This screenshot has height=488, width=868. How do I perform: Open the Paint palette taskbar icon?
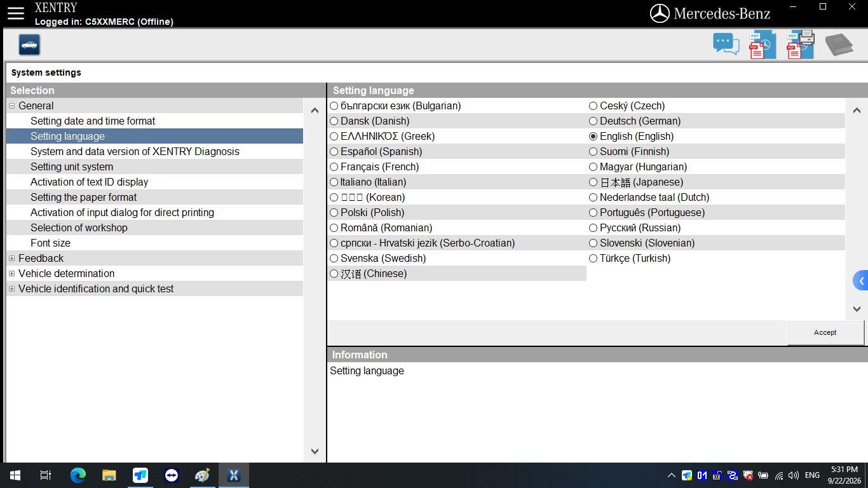coord(202,475)
